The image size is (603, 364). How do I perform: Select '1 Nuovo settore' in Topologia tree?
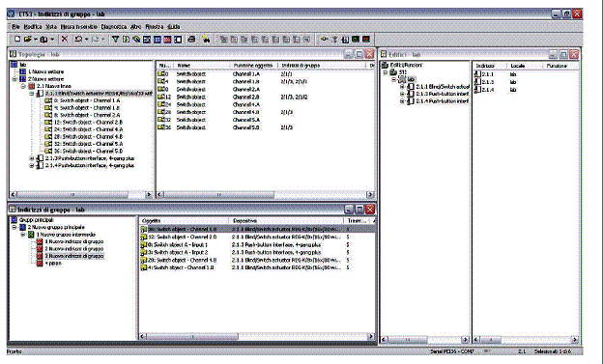click(x=46, y=71)
